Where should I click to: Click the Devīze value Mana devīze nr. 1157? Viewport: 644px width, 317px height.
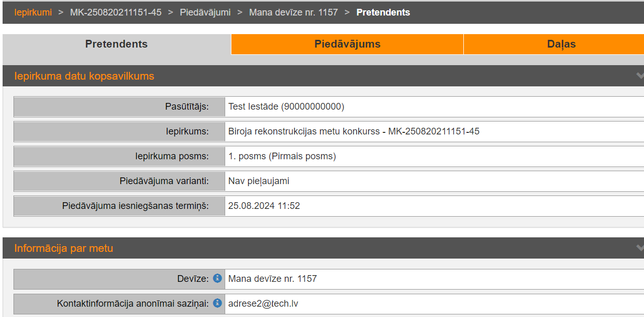[272, 279]
